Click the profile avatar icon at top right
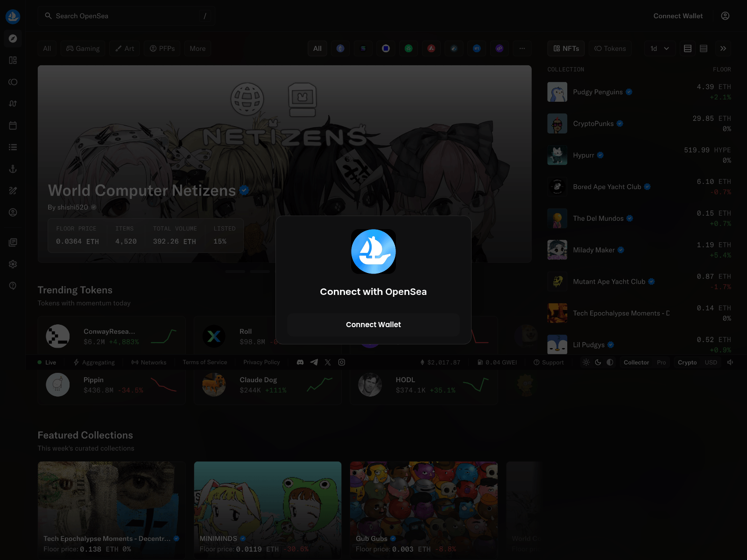 pyautogui.click(x=725, y=16)
